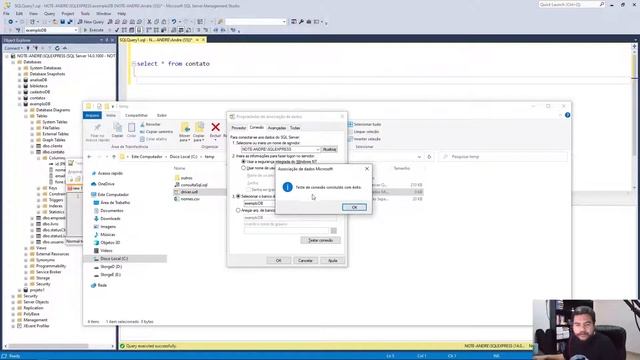Screen dimensions: 640x360
Task: Open the SSMS File menu
Action: click(6, 13)
